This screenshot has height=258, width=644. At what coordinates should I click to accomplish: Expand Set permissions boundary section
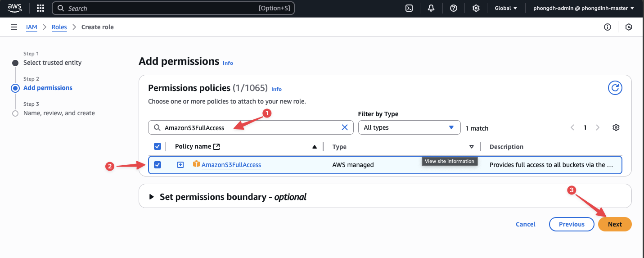151,197
